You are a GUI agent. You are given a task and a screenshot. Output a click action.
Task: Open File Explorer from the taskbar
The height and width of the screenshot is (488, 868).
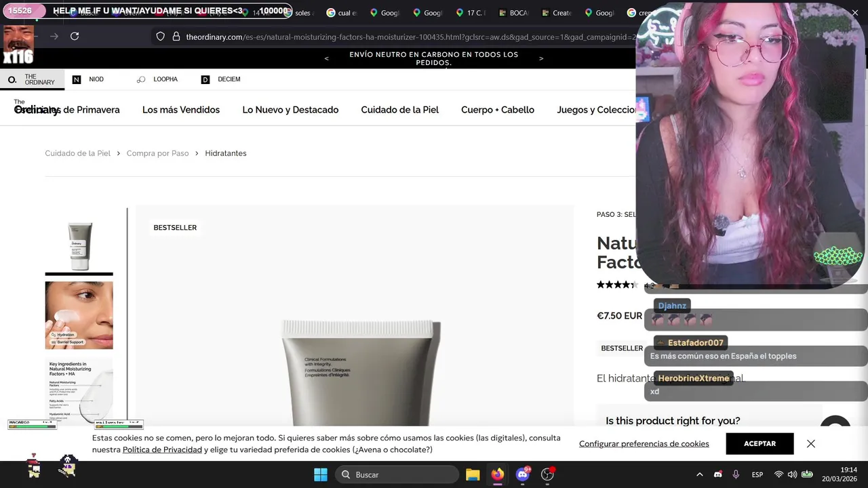pos(473,474)
